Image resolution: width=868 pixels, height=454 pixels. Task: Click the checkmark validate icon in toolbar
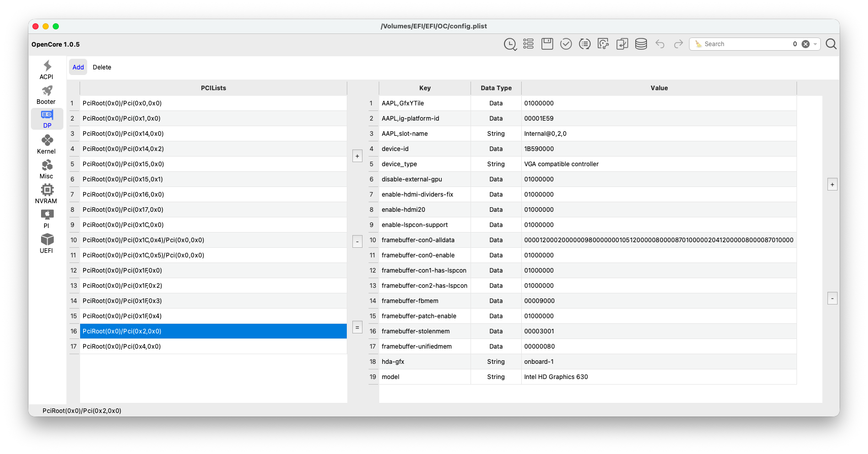point(566,44)
